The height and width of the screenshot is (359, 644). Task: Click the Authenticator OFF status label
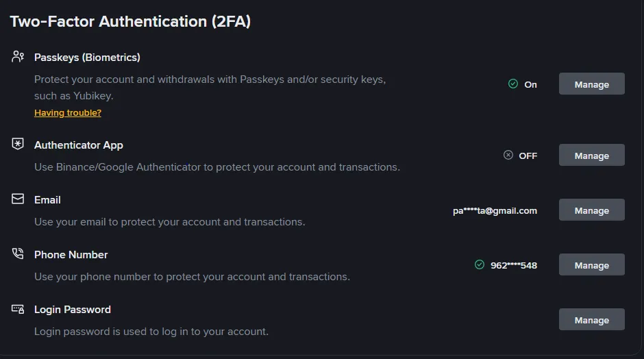pos(528,156)
